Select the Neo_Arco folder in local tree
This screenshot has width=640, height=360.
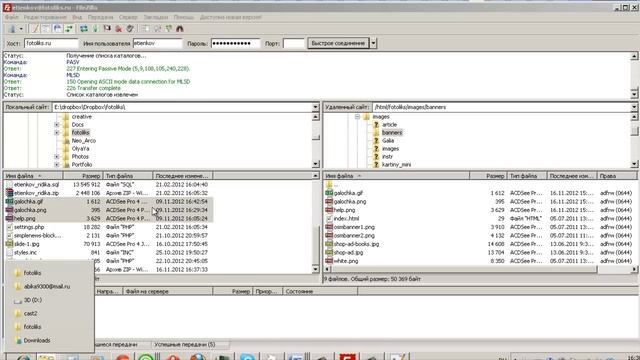click(x=84, y=141)
